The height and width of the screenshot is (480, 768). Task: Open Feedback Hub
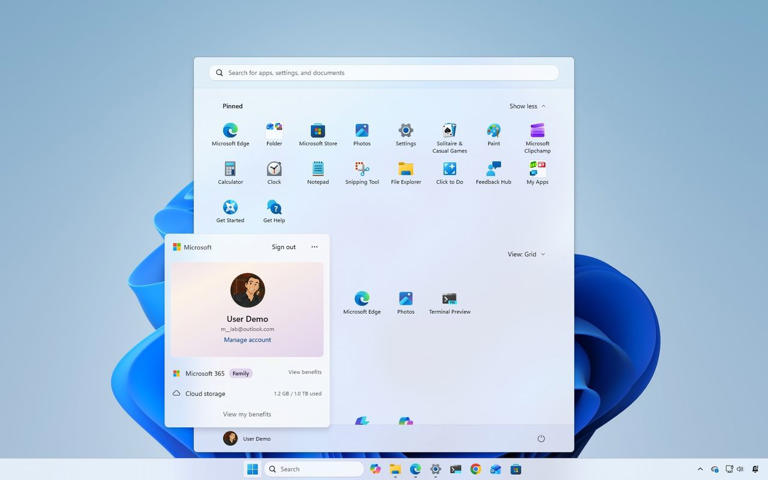click(494, 172)
